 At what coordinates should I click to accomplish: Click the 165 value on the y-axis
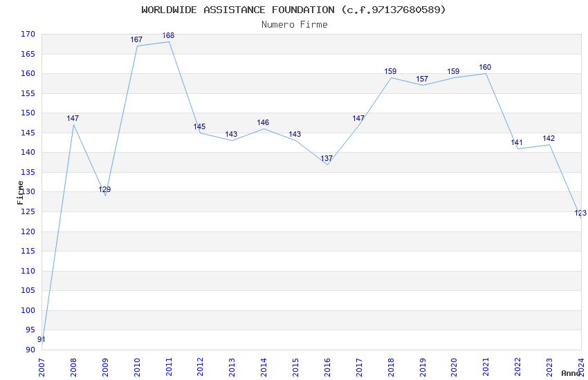28,54
